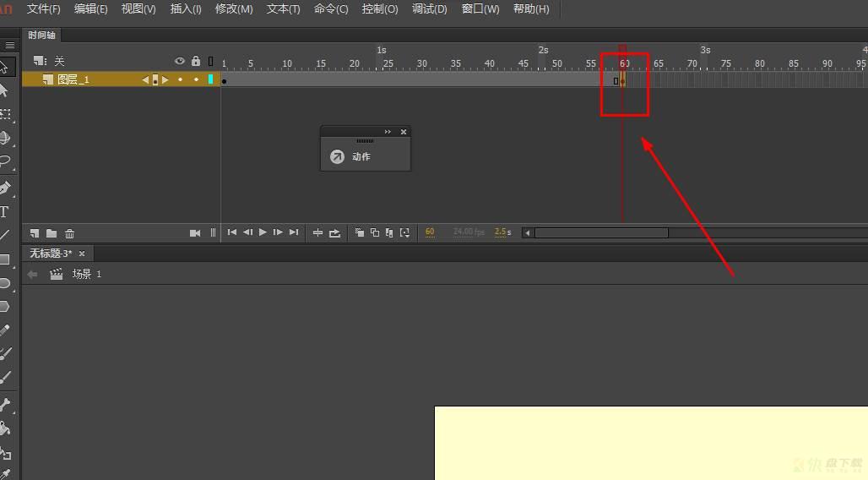The height and width of the screenshot is (480, 868).
Task: Create a new layer in timeline
Action: [x=35, y=233]
